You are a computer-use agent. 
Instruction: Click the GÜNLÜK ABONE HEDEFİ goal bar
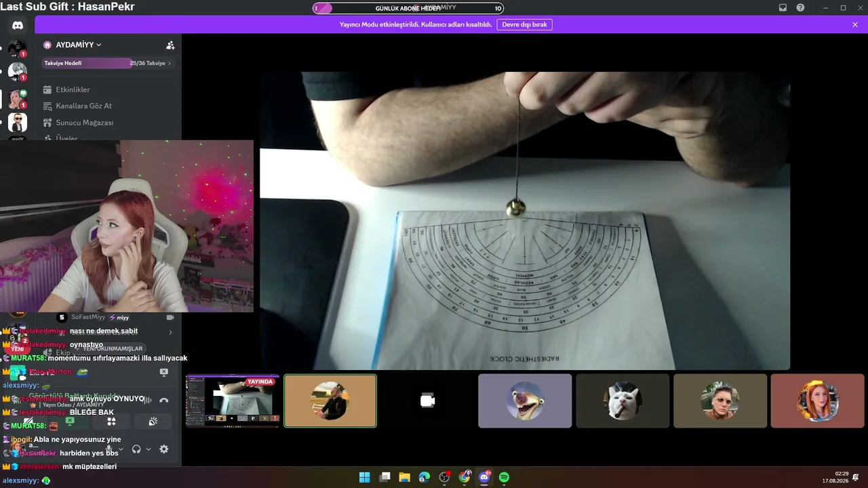click(408, 8)
